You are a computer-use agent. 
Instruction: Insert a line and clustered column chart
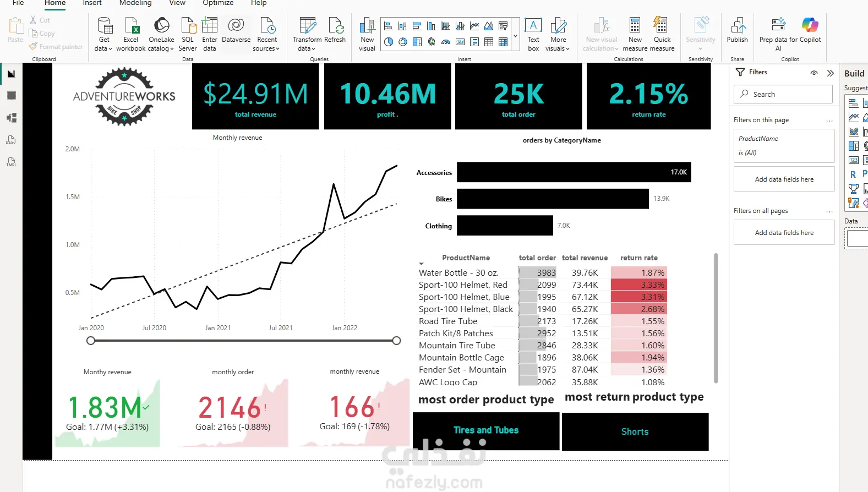click(460, 26)
